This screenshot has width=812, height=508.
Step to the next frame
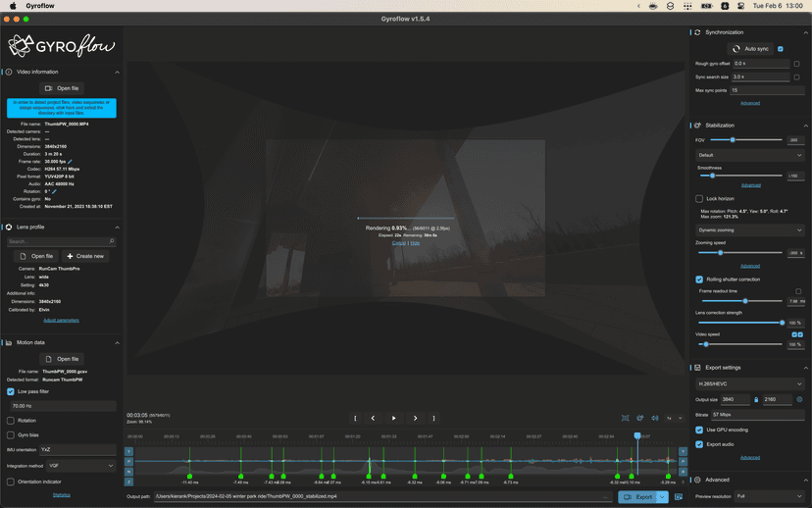(416, 418)
